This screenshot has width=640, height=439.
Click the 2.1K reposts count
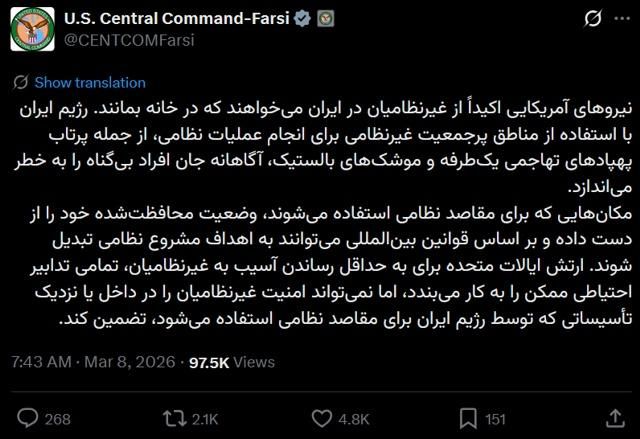point(203,418)
